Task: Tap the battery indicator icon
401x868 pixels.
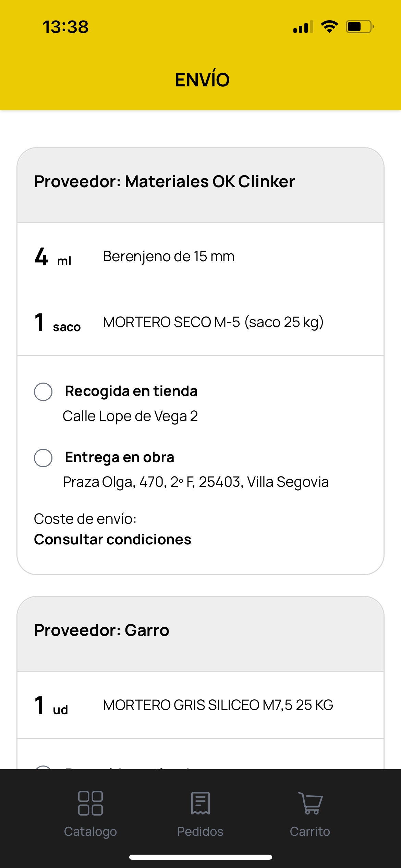Action: point(360,27)
